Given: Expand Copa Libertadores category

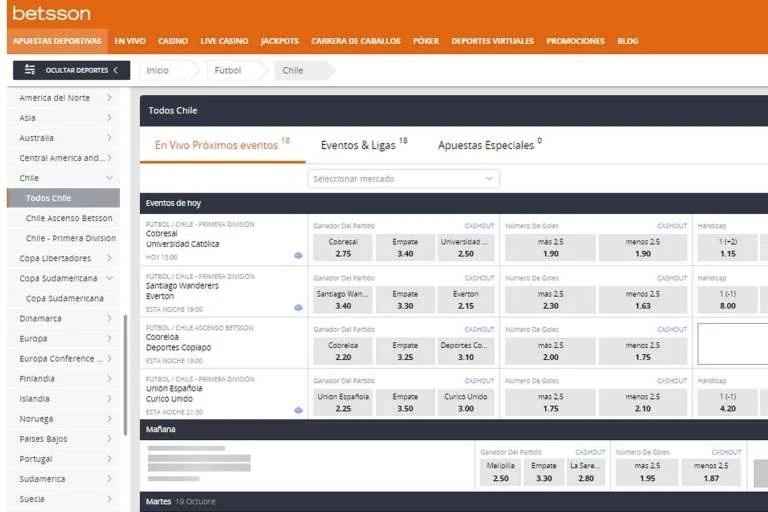Looking at the screenshot, I should click(x=64, y=258).
